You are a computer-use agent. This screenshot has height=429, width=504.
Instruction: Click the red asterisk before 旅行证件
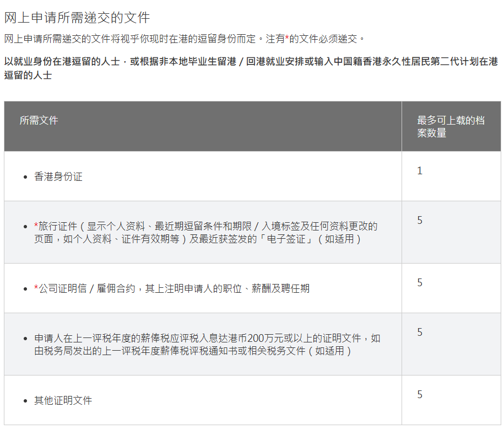pyautogui.click(x=36, y=226)
